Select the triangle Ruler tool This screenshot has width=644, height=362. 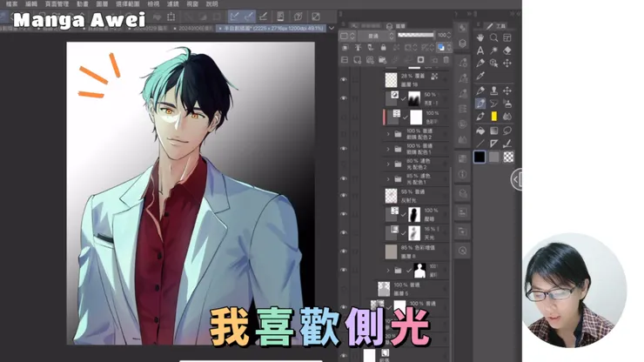(493, 144)
